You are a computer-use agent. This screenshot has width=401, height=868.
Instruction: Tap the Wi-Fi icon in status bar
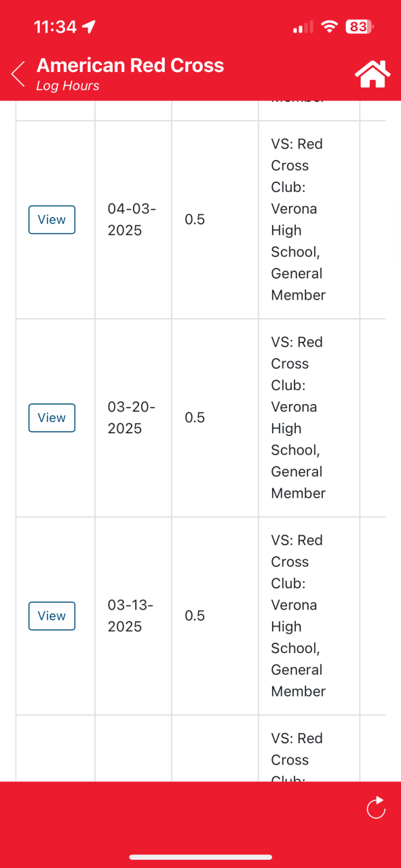coord(330,27)
